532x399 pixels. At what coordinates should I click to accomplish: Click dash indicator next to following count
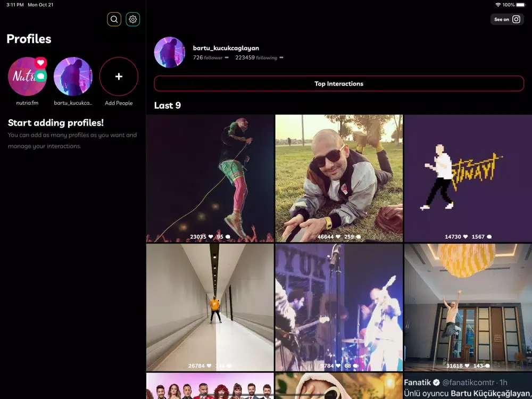(281, 57)
